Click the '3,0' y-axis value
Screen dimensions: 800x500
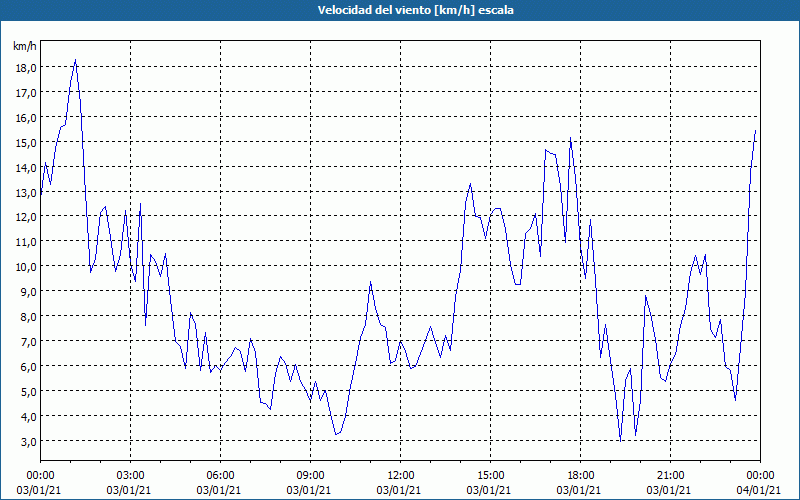[28, 442]
